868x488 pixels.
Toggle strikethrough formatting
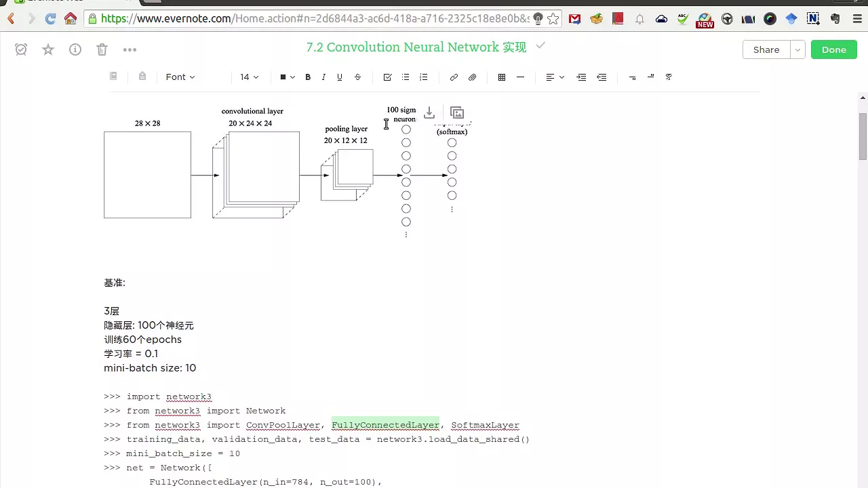tap(358, 77)
